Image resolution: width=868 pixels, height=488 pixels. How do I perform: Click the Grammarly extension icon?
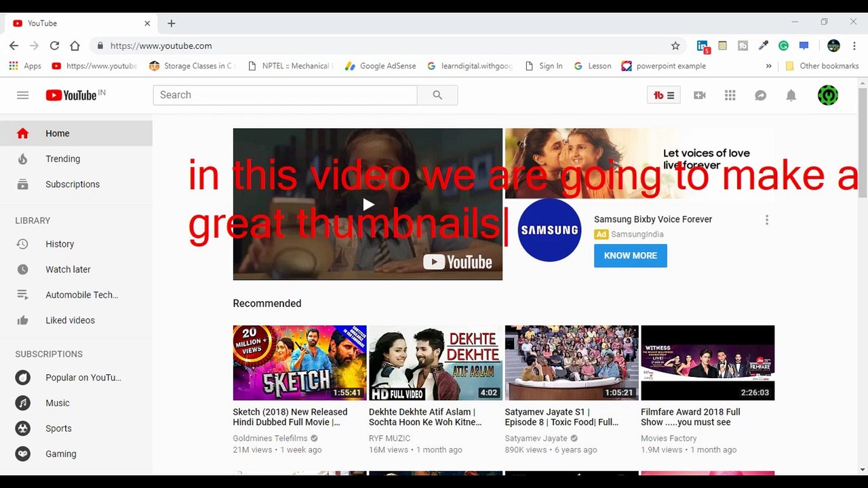click(x=783, y=46)
